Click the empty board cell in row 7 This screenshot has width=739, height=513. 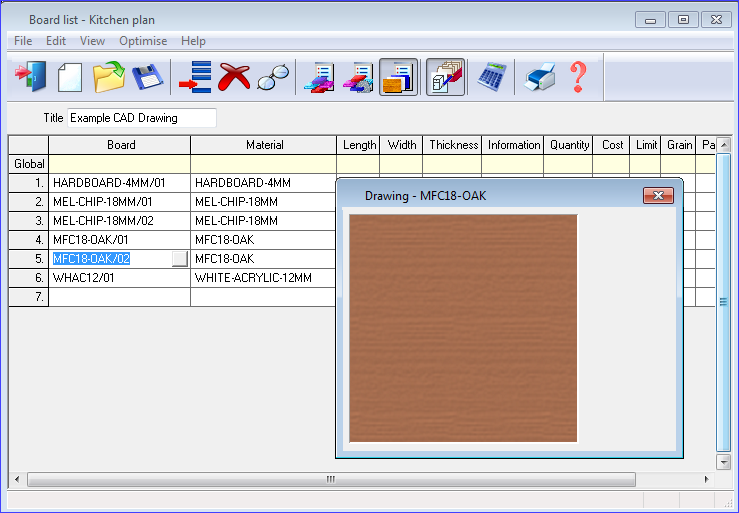pyautogui.click(x=120, y=297)
